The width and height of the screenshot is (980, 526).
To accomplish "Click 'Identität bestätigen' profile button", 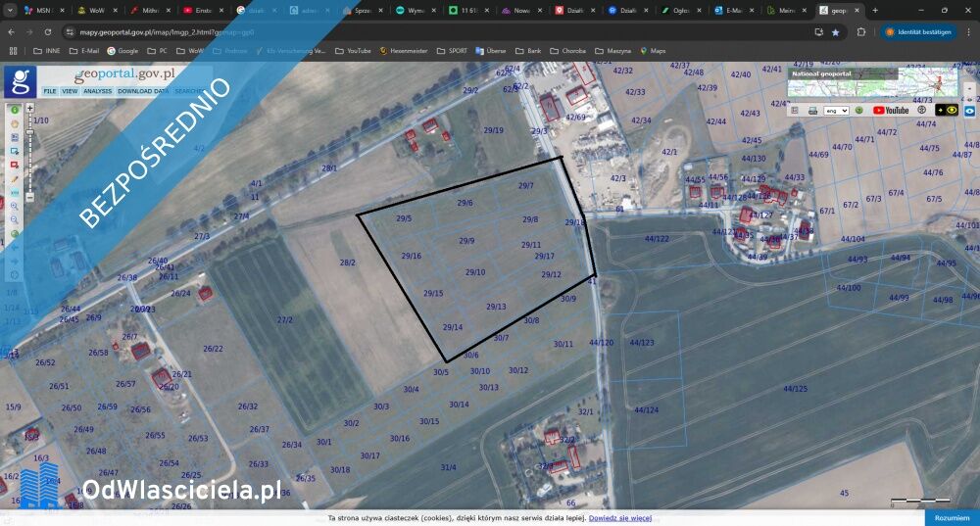I will tap(919, 32).
